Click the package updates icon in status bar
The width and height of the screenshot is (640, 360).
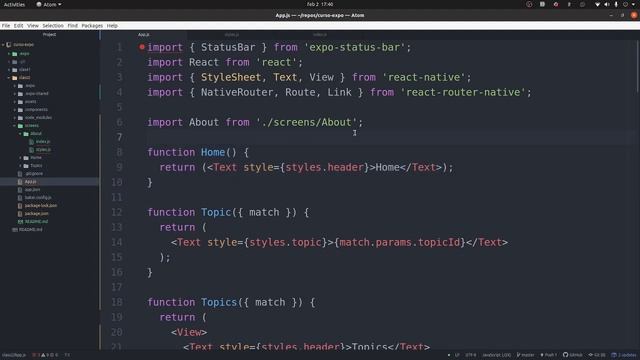pos(614,355)
